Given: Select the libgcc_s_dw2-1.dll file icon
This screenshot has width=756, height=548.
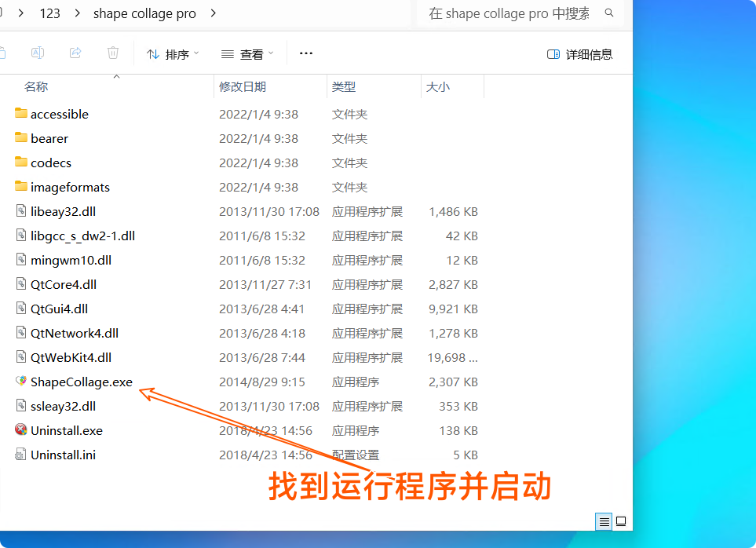Looking at the screenshot, I should [20, 236].
